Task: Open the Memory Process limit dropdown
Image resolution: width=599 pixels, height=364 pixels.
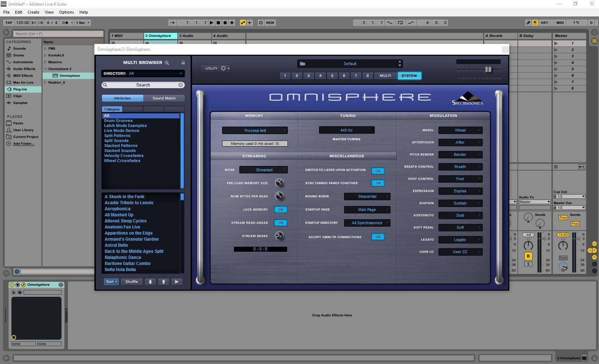Action: 255,131
